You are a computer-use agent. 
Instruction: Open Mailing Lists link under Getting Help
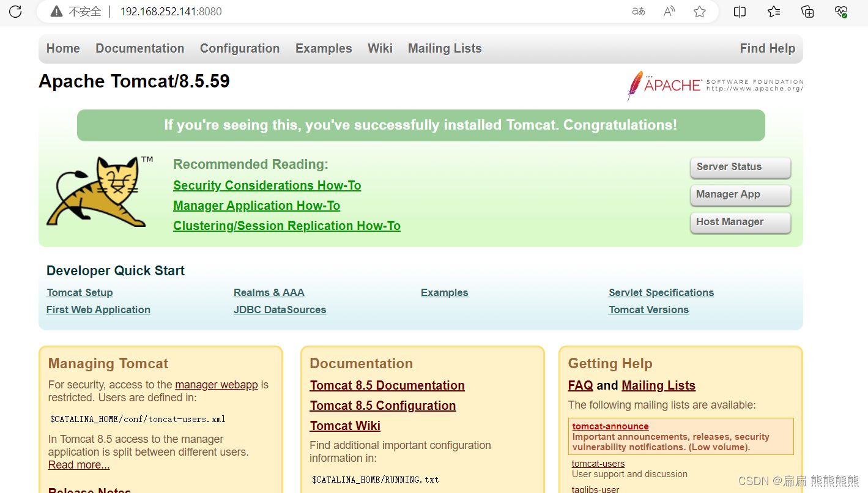[658, 385]
